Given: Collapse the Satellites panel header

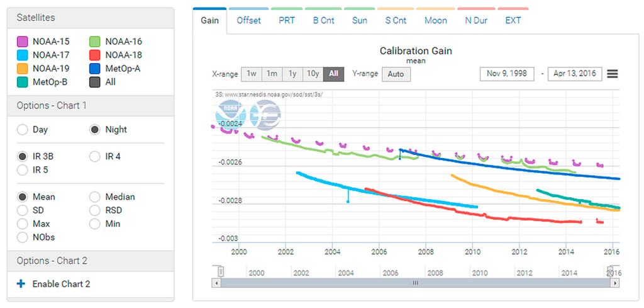Looking at the screenshot, I should pyautogui.click(x=91, y=18).
